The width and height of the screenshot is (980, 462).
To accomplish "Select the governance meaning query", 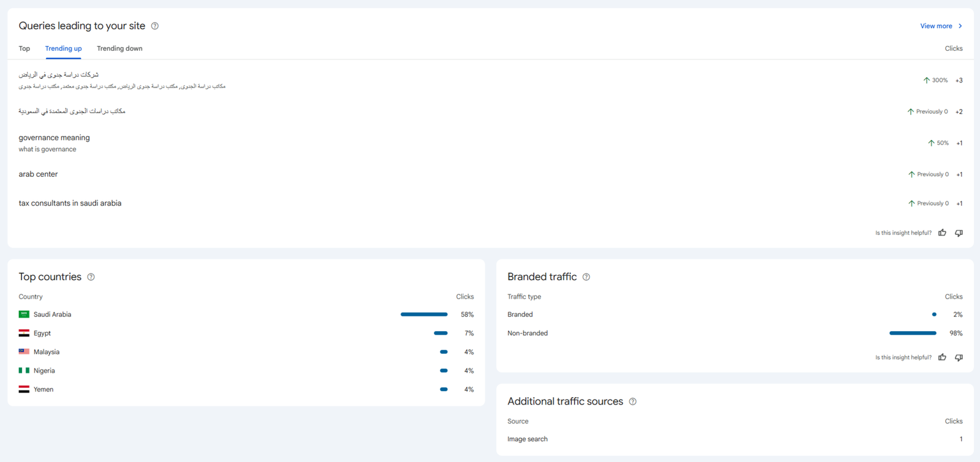I will tap(54, 138).
